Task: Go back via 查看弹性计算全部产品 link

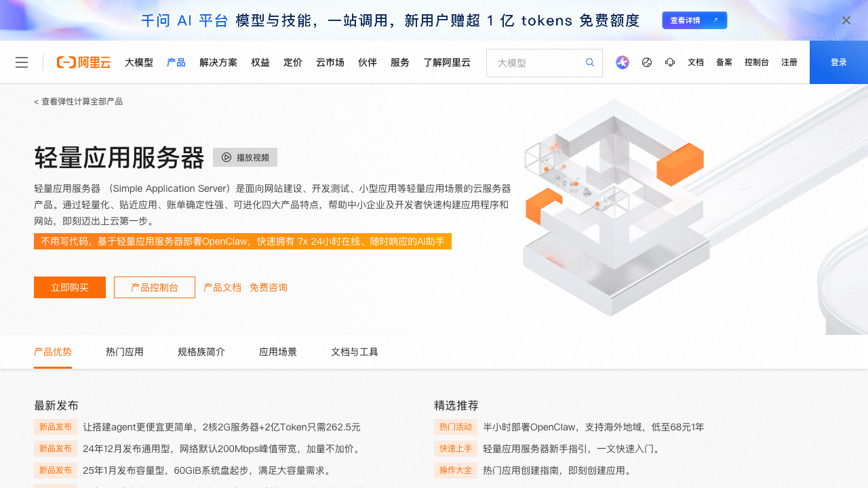Action: pyautogui.click(x=79, y=102)
